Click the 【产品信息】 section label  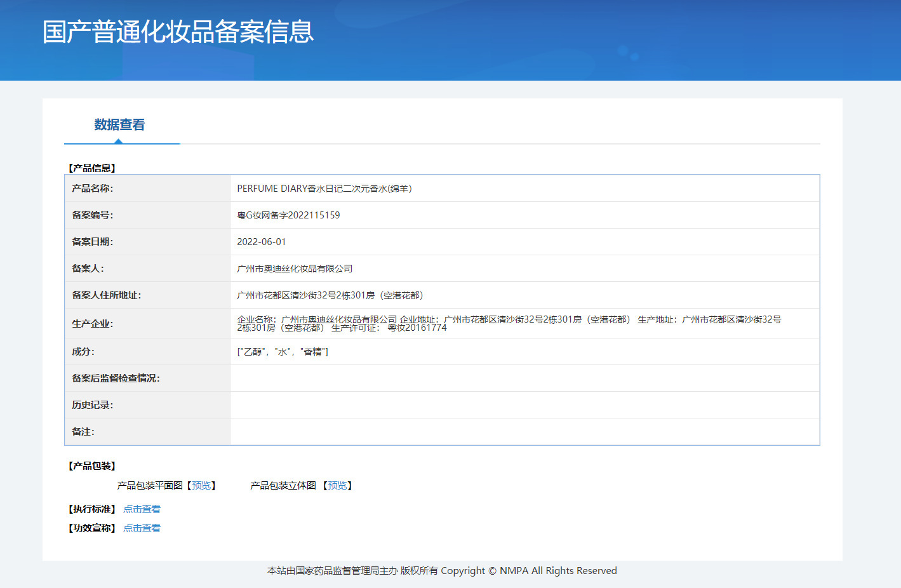(93, 168)
